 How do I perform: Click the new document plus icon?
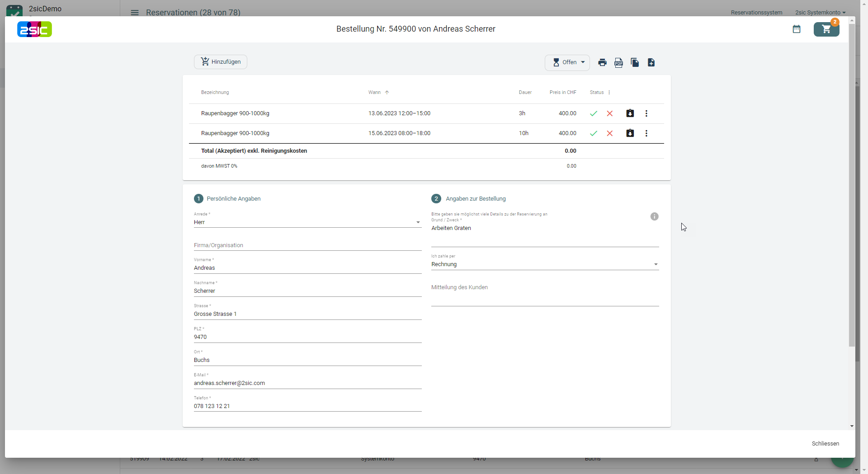tap(651, 62)
